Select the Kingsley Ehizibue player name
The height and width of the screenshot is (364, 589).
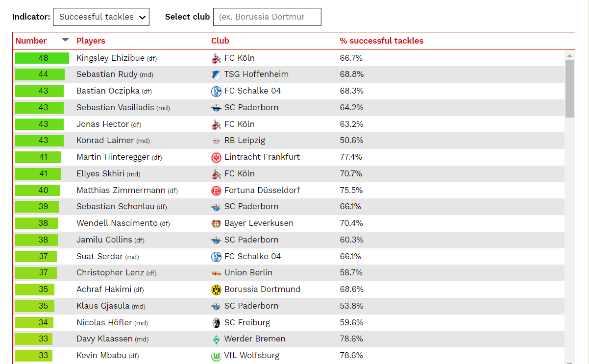(110, 58)
